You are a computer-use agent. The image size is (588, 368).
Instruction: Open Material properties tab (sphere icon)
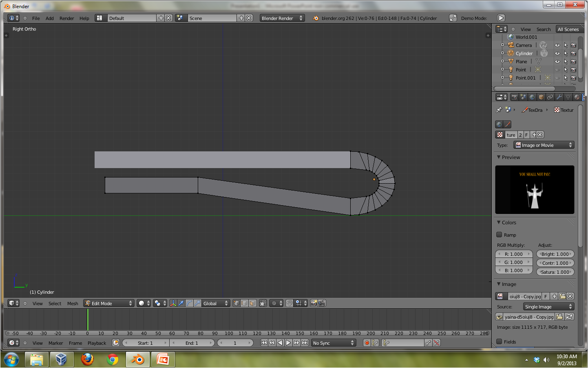[x=577, y=97]
